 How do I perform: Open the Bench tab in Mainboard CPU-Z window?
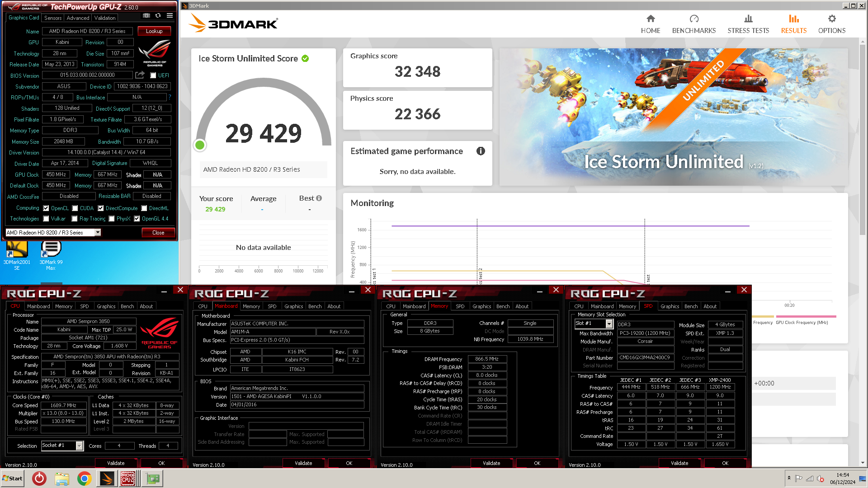[x=315, y=306]
